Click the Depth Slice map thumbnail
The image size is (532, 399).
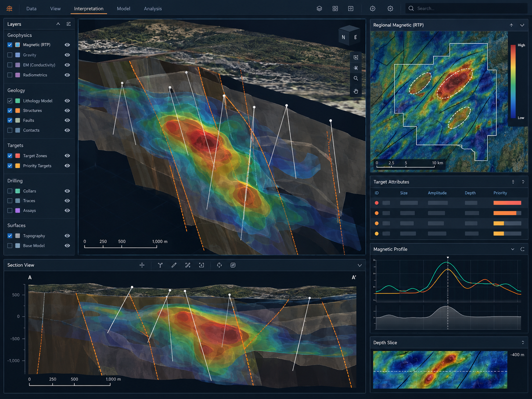[x=440, y=370]
